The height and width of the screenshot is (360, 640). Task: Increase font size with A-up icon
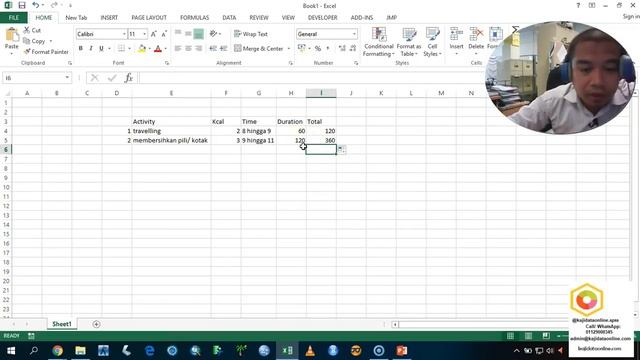tap(154, 34)
